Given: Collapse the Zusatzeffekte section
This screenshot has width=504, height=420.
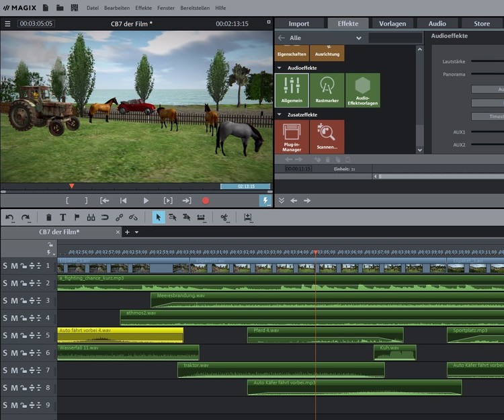Looking at the screenshot, I should point(279,114).
